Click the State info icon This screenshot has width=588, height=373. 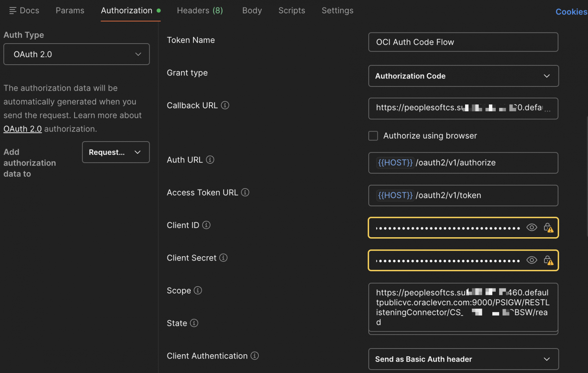[x=194, y=323]
